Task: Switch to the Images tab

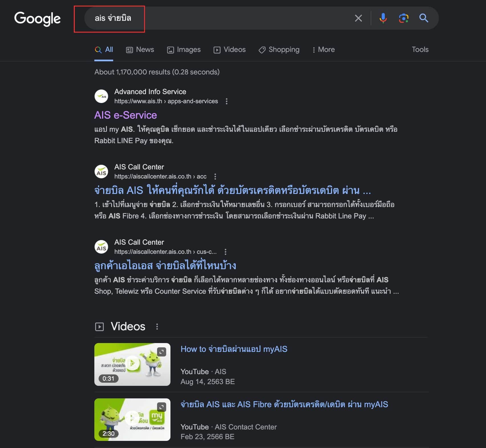Action: pos(184,50)
